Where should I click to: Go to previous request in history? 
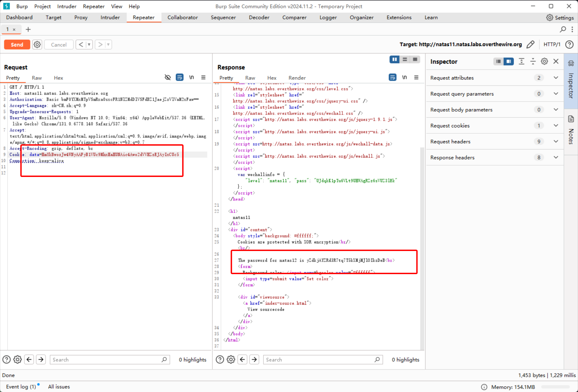[81, 45]
